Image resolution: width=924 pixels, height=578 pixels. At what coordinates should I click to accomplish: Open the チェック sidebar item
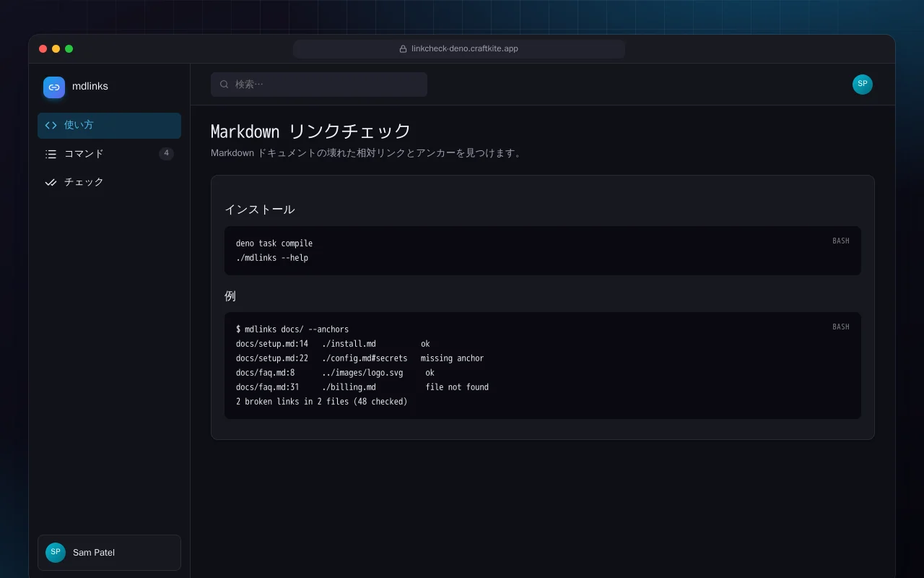pyautogui.click(x=109, y=182)
